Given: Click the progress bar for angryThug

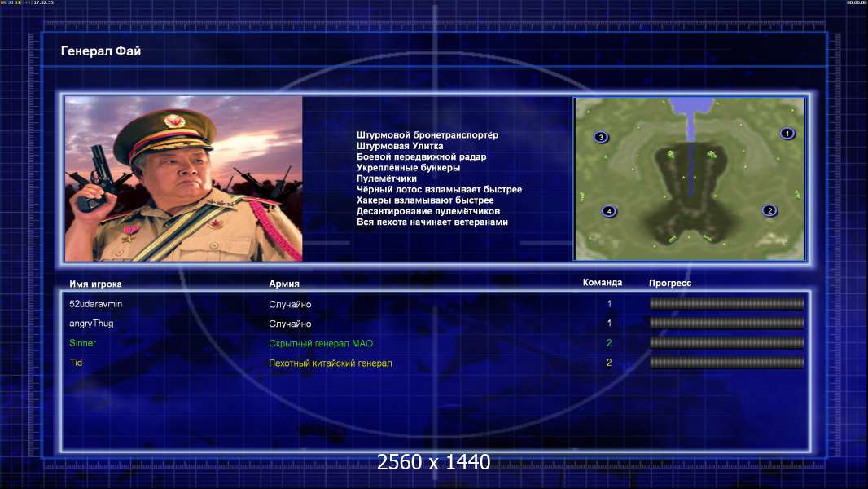Looking at the screenshot, I should click(726, 323).
